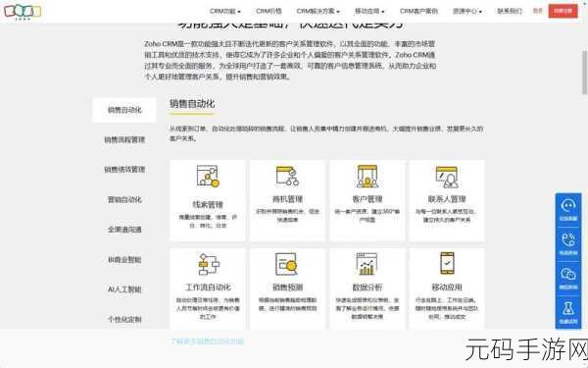Click the 销售自动化 section heading
This screenshot has width=588, height=368.
tap(192, 104)
